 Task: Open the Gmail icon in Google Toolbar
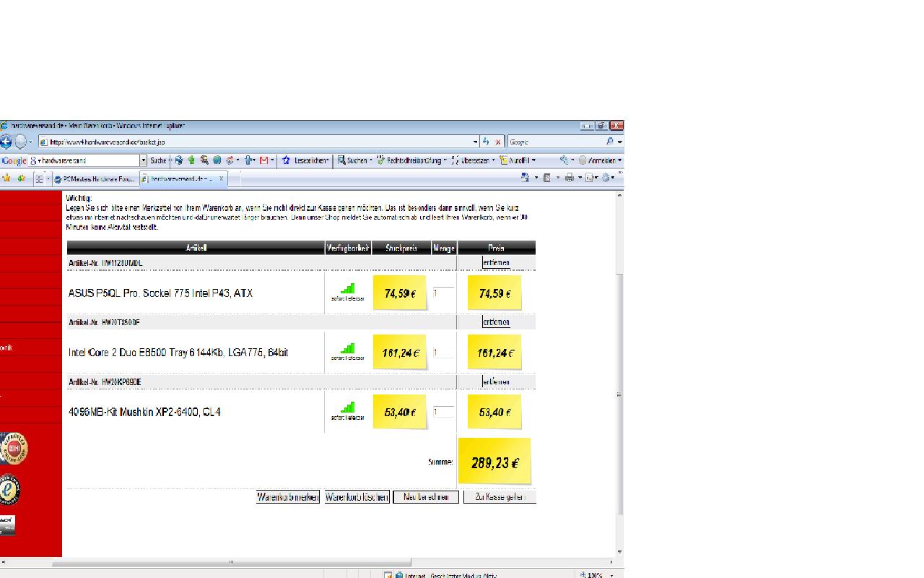coord(264,160)
